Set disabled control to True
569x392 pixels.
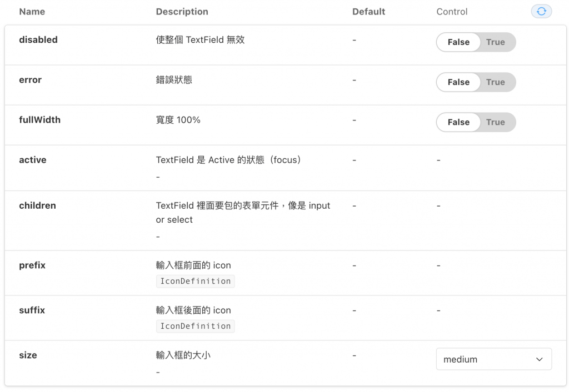tap(495, 42)
